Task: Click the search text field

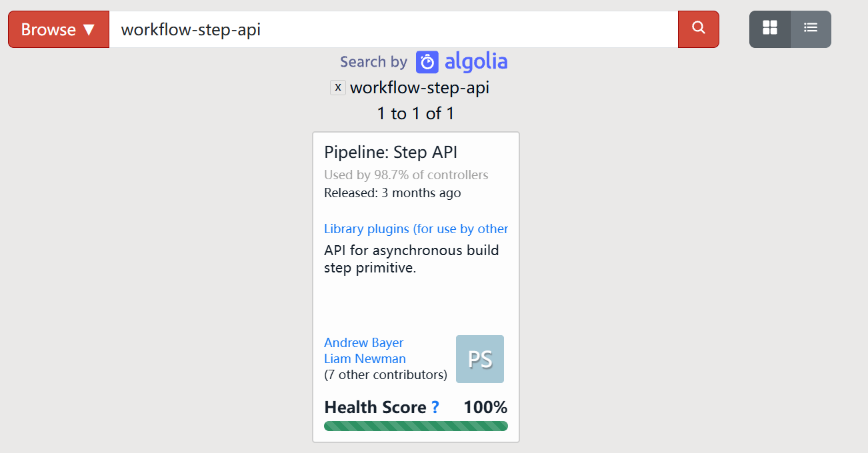Action: click(393, 29)
